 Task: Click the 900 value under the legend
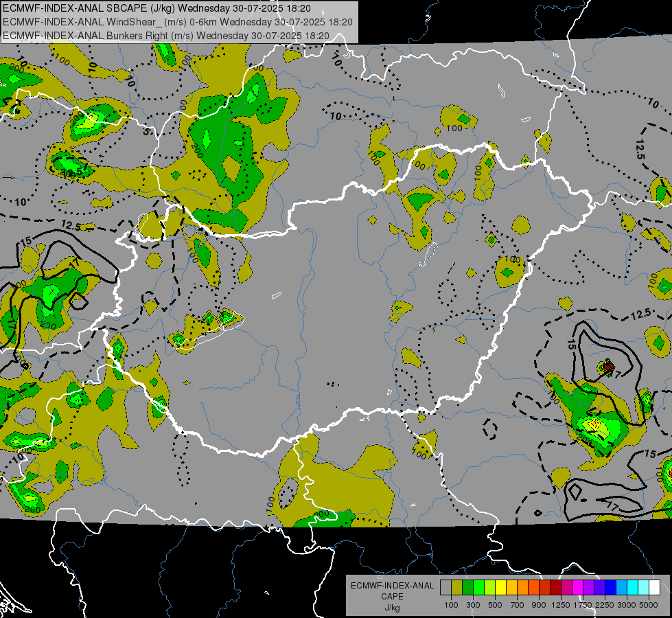[x=539, y=605]
